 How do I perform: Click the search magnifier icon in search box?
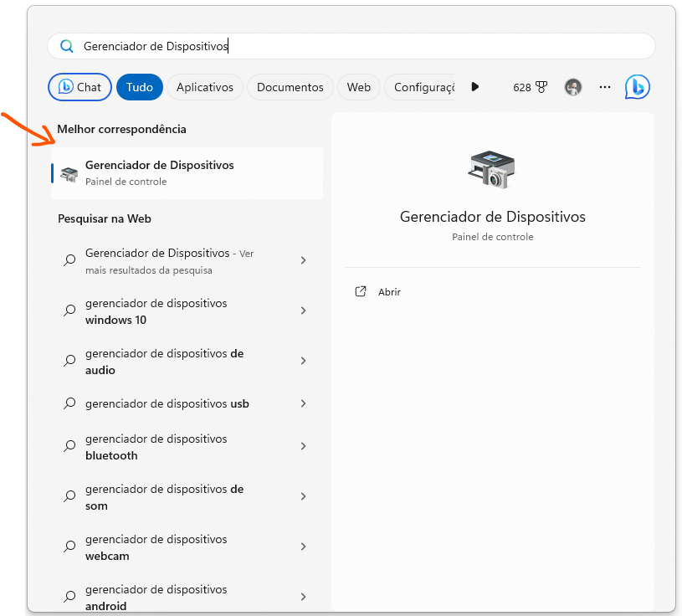67,46
